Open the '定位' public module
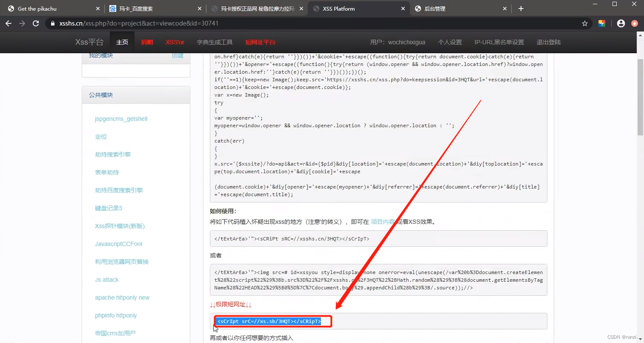The image size is (644, 343). pos(101,137)
